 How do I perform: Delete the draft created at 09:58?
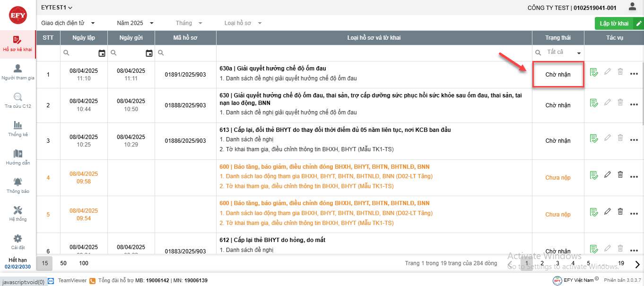[x=620, y=175]
